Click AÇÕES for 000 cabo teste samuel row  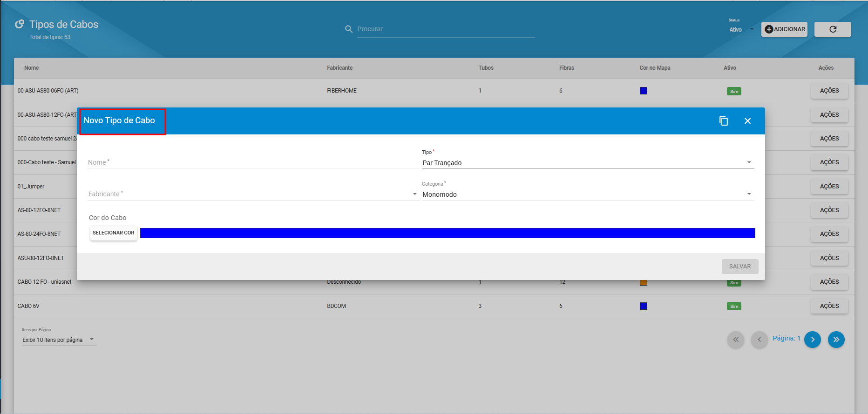[829, 139]
